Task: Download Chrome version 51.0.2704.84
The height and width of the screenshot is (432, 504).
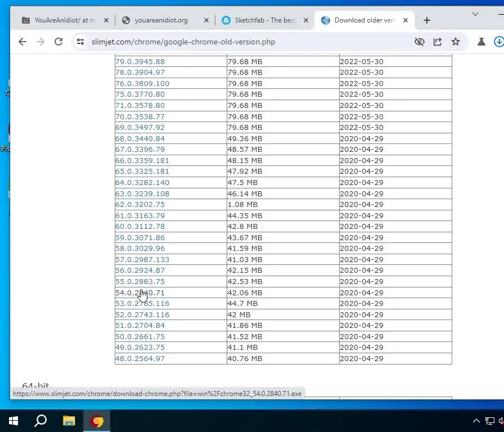Action: click(140, 325)
